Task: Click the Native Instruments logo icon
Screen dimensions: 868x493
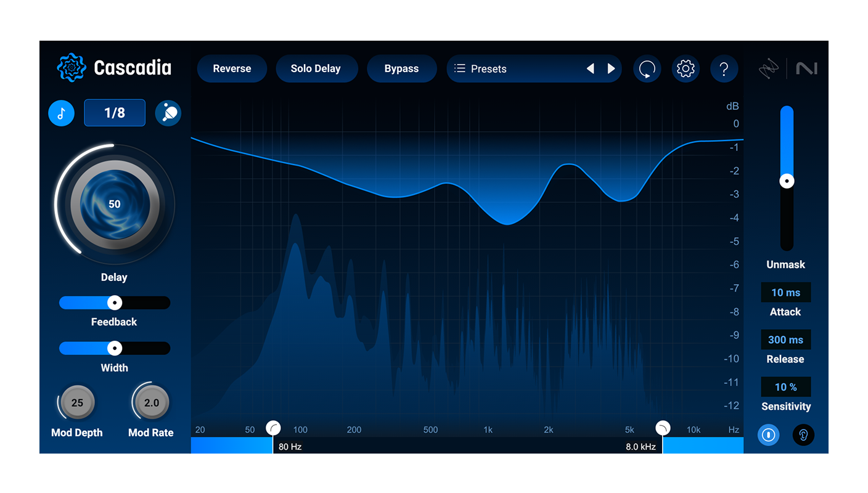Action: point(806,68)
